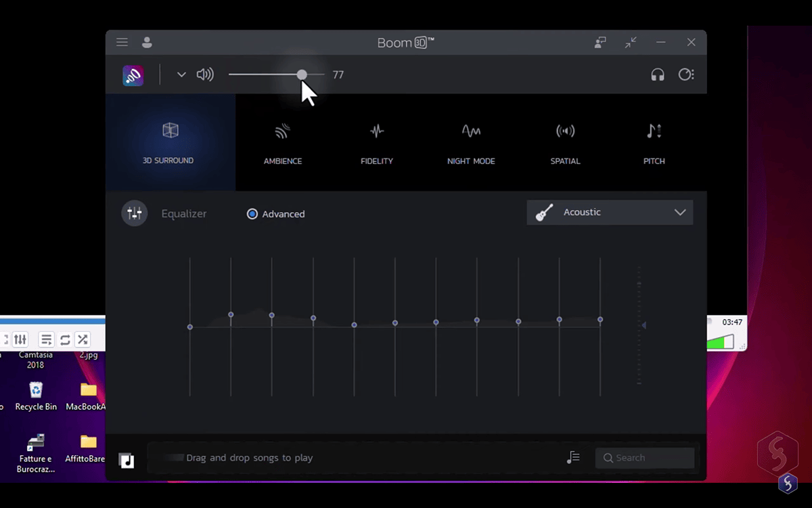Expand the chevron dropdown beside volume icon
Screen dimensions: 812x508
[x=181, y=75]
